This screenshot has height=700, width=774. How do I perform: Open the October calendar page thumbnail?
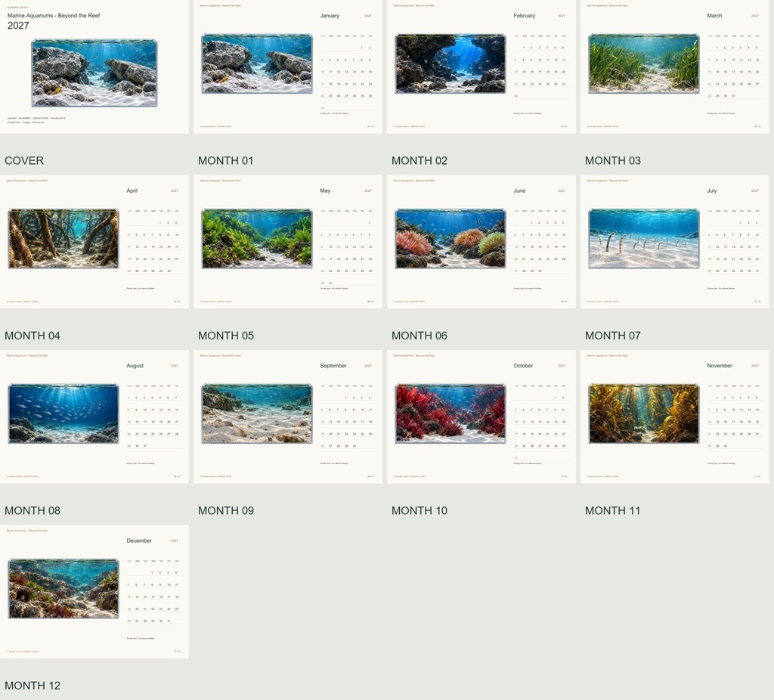(481, 417)
